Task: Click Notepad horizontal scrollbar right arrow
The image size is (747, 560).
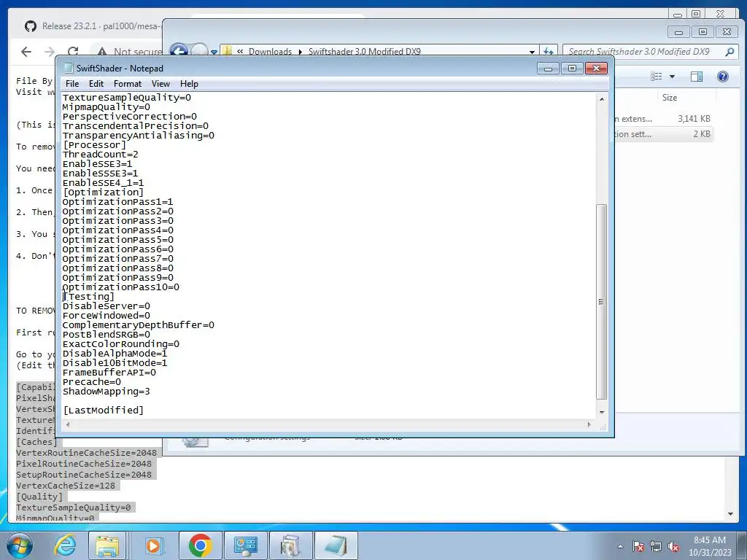Action: click(589, 424)
